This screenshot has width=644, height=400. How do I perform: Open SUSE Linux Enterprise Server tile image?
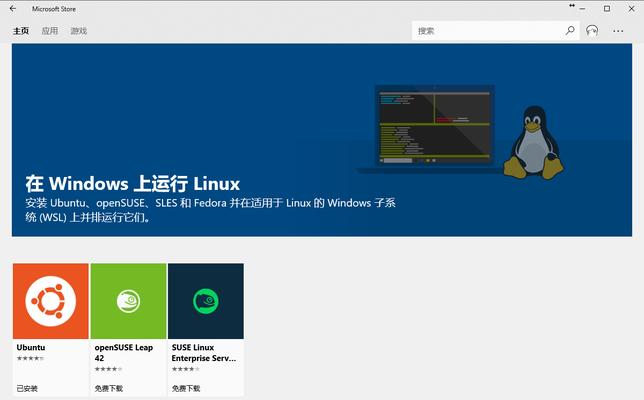point(206,301)
